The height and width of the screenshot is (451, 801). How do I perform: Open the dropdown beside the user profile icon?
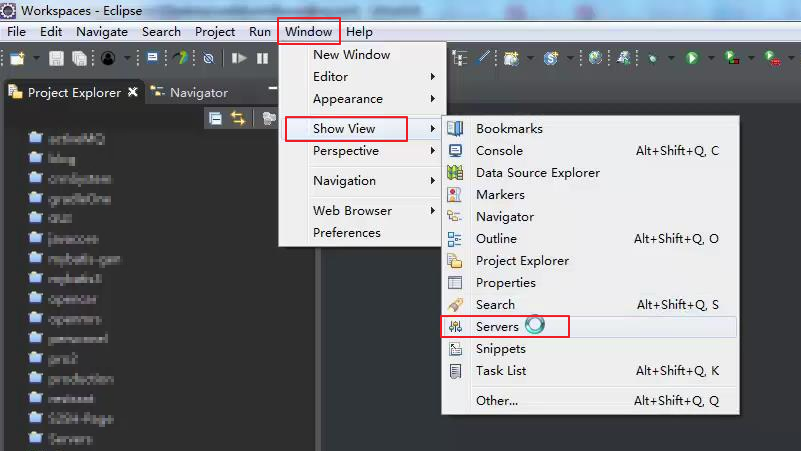click(x=127, y=58)
